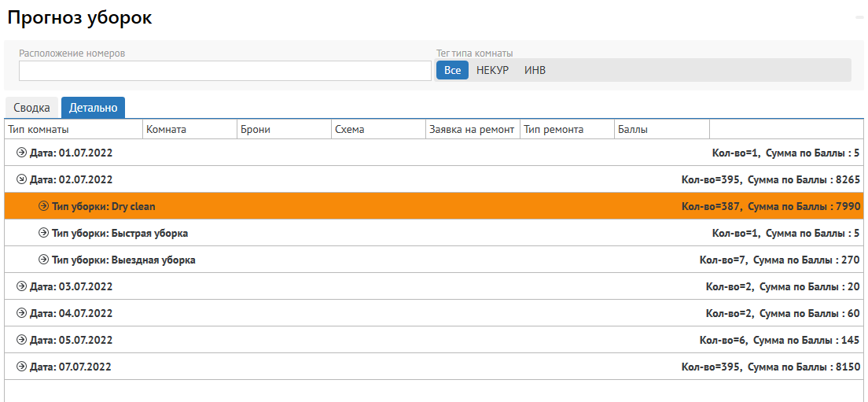Expand the Выездная уборка group arrow
The height and width of the screenshot is (402, 868).
click(44, 260)
